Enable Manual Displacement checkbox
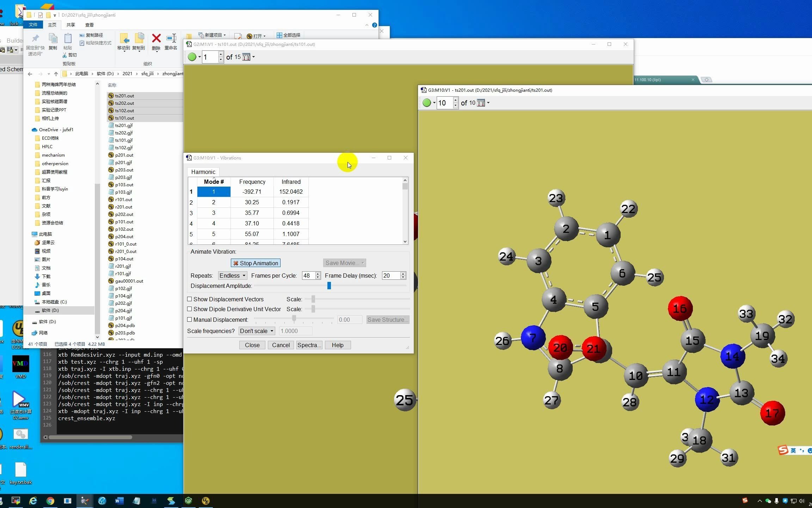The image size is (812, 508). 190,320
